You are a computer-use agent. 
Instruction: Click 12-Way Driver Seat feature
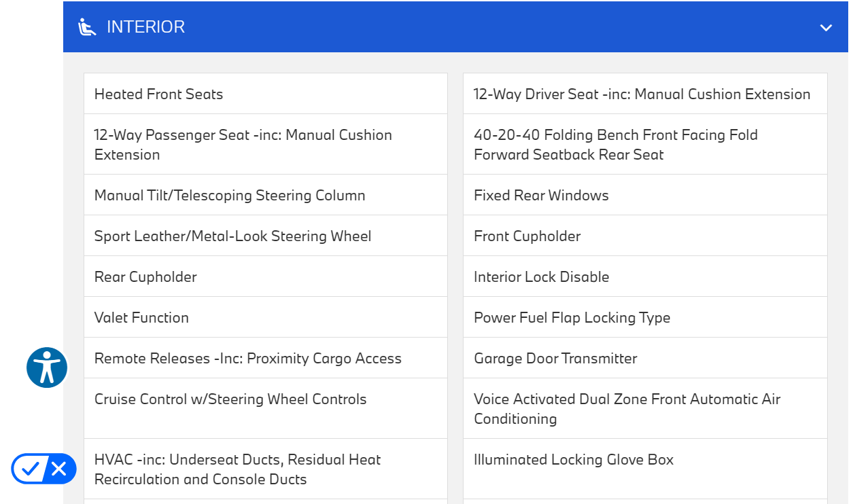[642, 94]
